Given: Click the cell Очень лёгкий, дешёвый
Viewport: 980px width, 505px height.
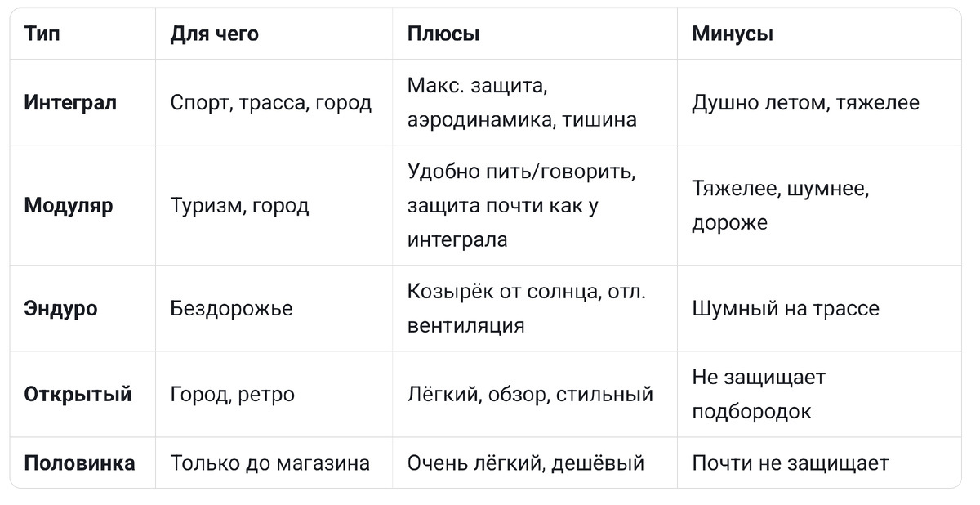Looking at the screenshot, I should (526, 463).
